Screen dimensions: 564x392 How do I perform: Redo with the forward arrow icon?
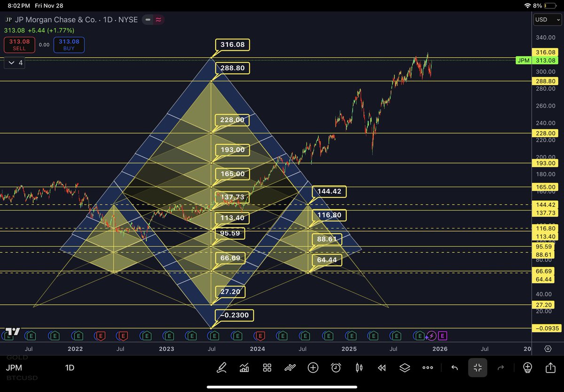tap(501, 368)
